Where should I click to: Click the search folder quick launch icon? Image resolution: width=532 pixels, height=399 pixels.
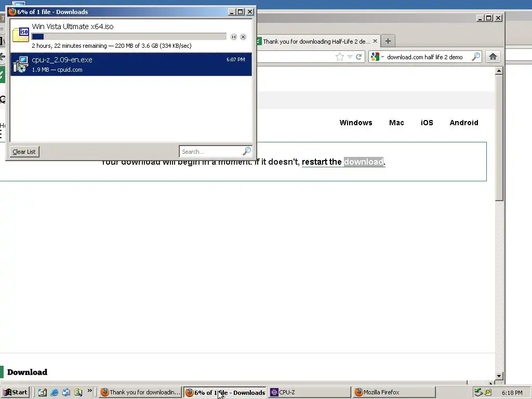click(x=78, y=392)
